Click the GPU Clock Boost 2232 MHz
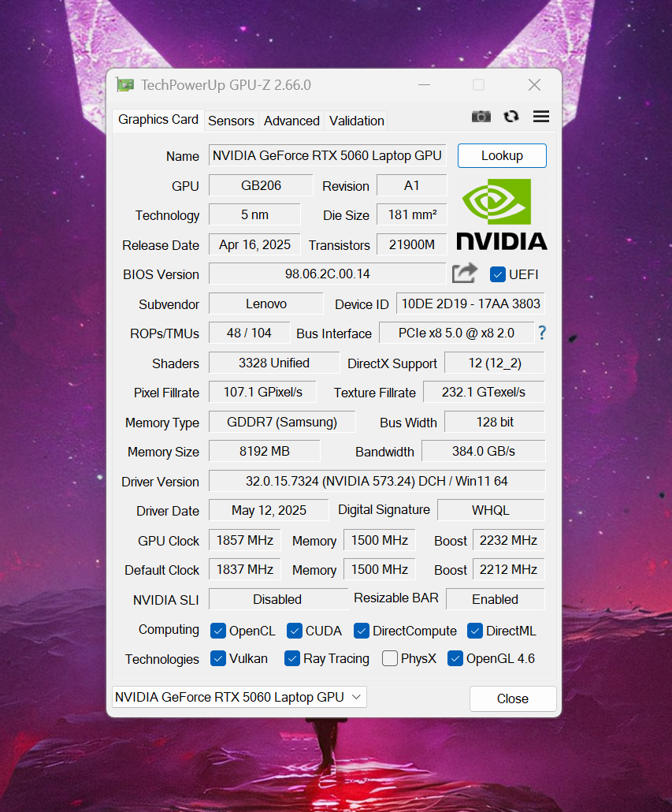The image size is (672, 812). click(508, 540)
